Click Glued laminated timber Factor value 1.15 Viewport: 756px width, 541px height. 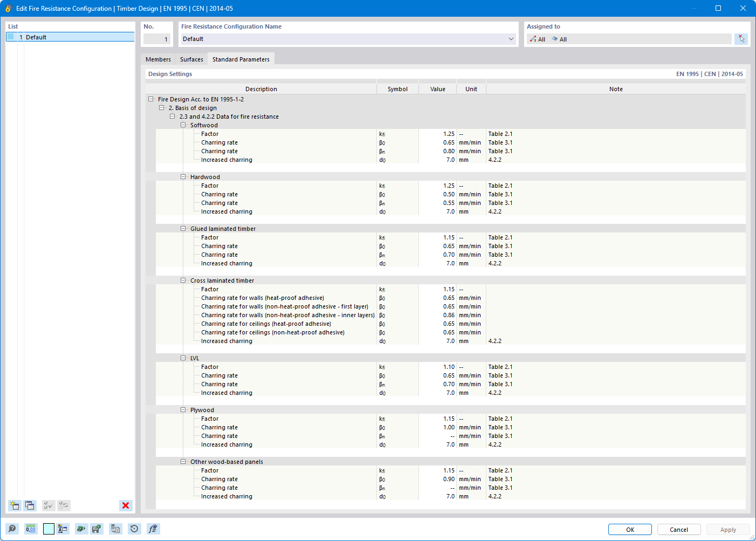pyautogui.click(x=437, y=237)
